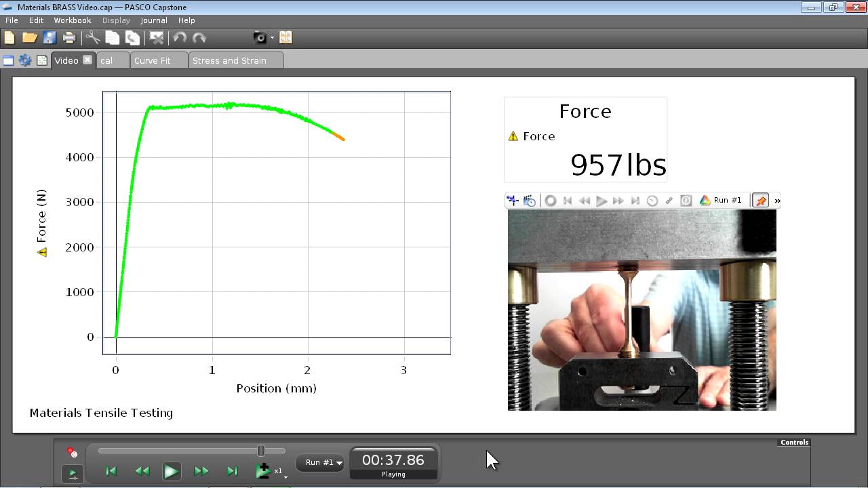The height and width of the screenshot is (488, 868).
Task: Open the Help menu
Action: click(x=186, y=20)
